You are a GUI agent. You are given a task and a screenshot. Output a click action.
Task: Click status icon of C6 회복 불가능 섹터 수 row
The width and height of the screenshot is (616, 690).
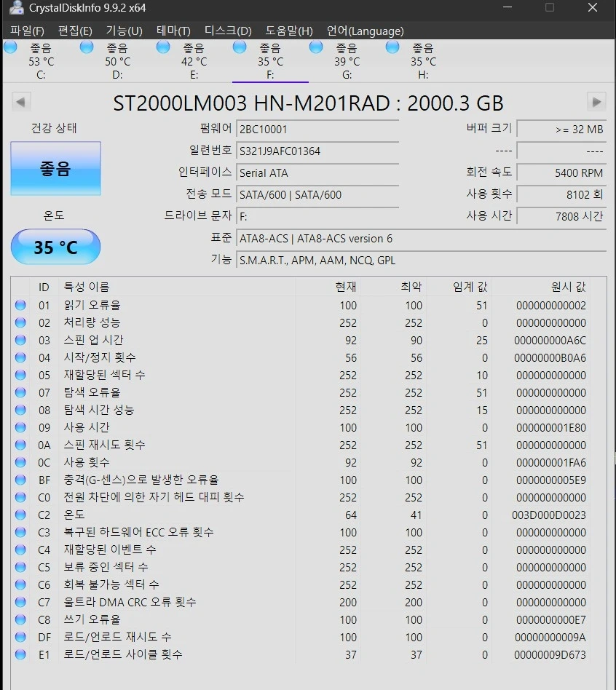(x=20, y=584)
